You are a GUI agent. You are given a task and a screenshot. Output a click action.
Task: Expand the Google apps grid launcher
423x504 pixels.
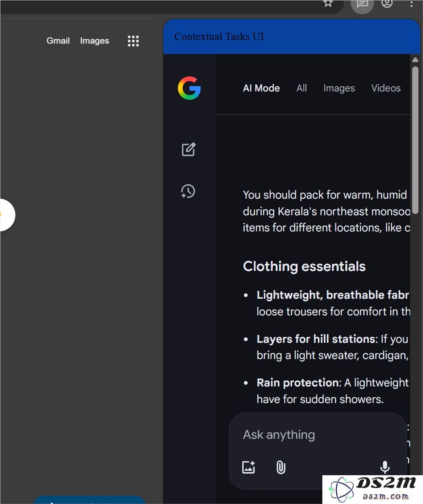pyautogui.click(x=133, y=41)
